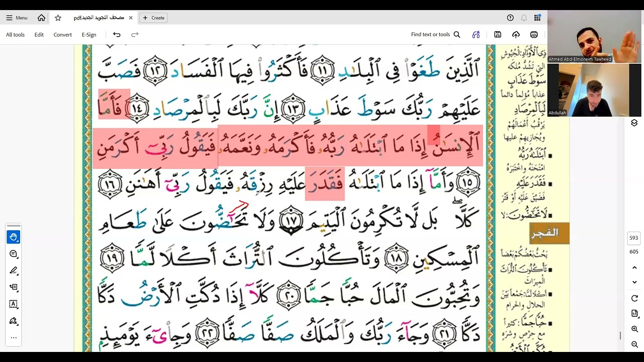Go to Acrobat Home view
The image size is (644, 362).
point(41,18)
